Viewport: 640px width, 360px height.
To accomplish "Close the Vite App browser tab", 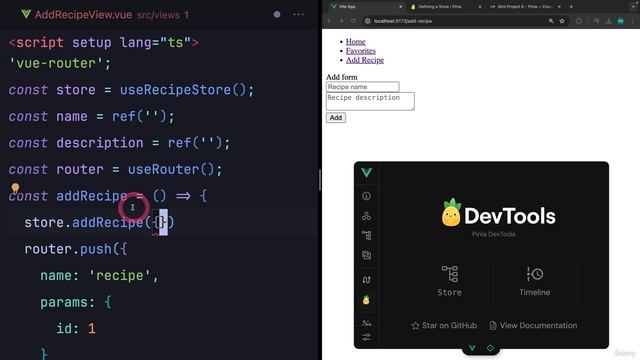I will [400, 7].
